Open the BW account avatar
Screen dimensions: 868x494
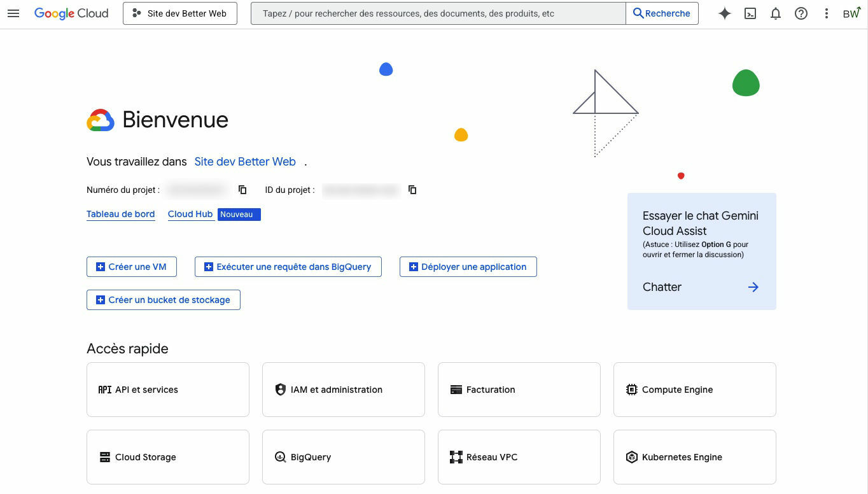coord(851,13)
